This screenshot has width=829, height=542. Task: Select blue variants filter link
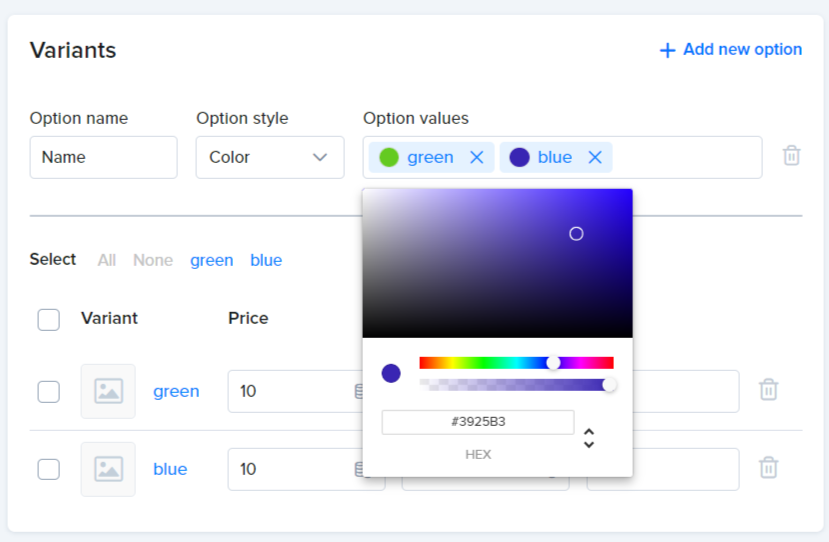(x=266, y=260)
